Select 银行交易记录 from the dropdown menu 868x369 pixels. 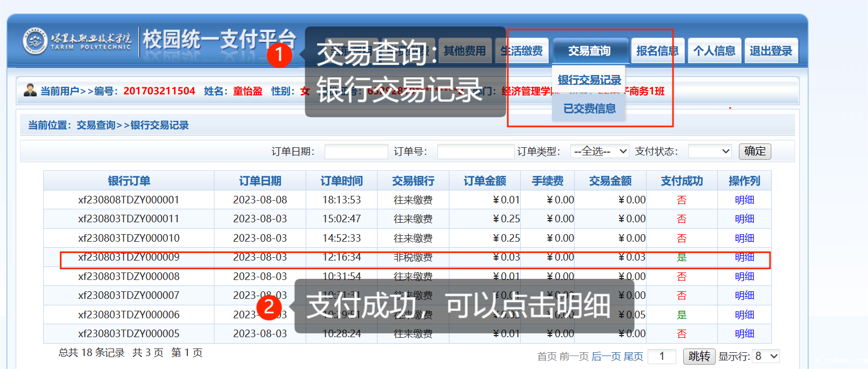click(589, 80)
